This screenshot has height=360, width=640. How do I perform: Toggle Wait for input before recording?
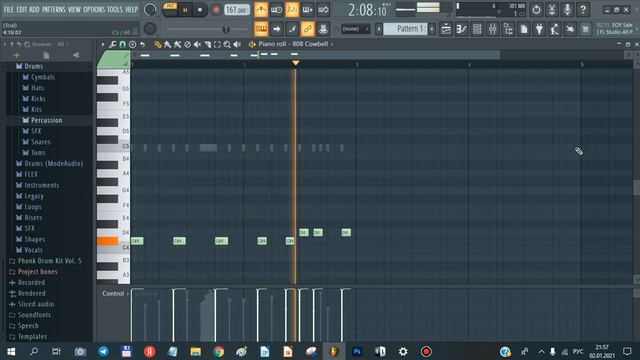pos(276,9)
